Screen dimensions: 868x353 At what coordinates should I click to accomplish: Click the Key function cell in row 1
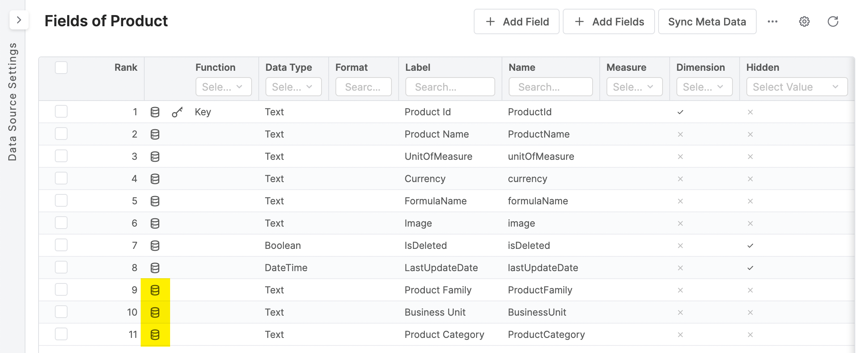coord(203,112)
